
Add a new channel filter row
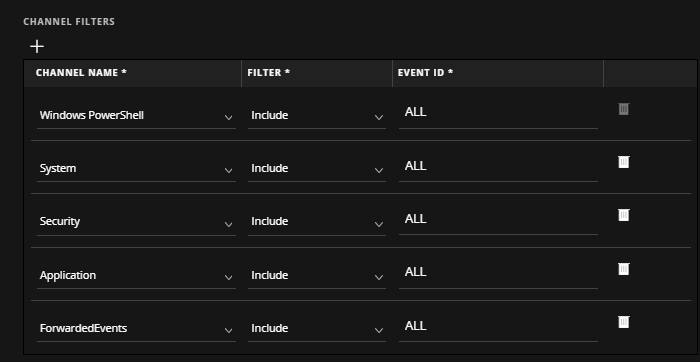coord(37,46)
